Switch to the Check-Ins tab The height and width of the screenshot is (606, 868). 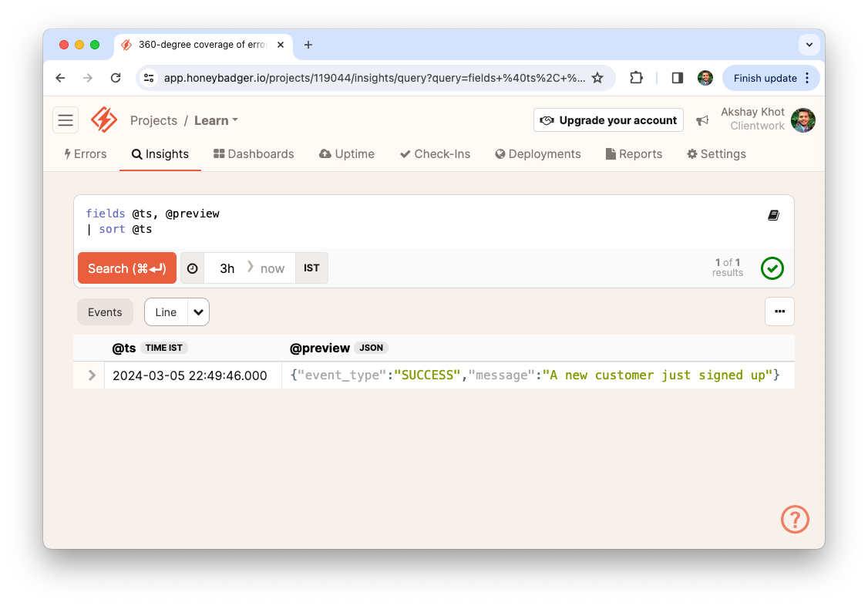(x=435, y=153)
